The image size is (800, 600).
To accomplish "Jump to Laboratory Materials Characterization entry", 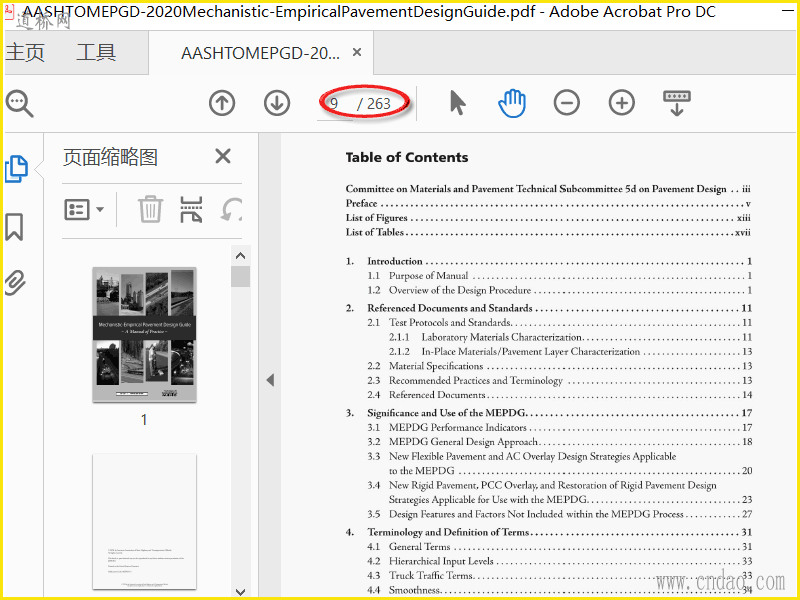I will 570,337.
